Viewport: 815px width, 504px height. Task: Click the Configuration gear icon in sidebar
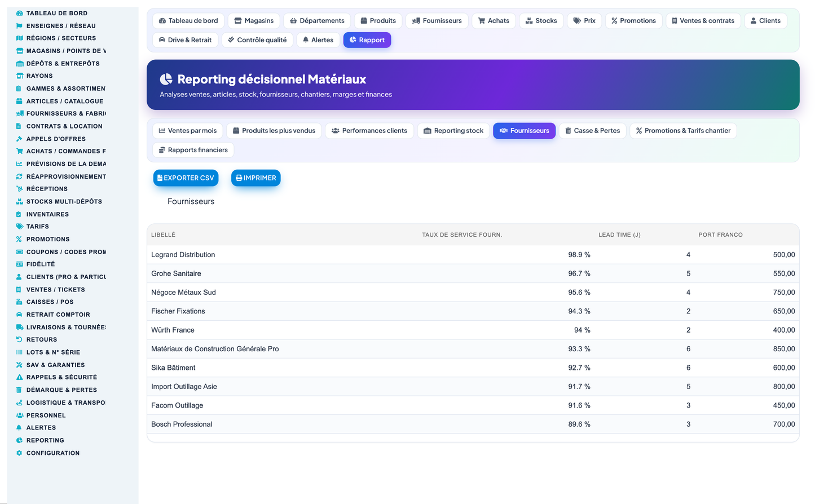click(x=19, y=453)
